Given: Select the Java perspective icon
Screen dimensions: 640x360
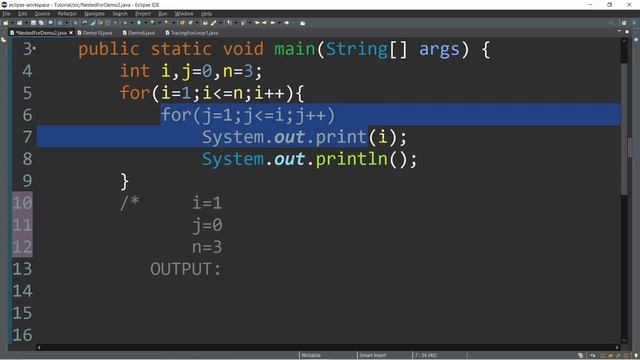Looking at the screenshot, I should [x=634, y=23].
